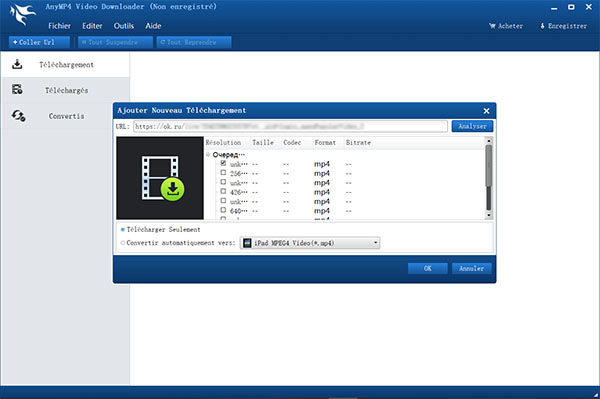Select Convertir automatiquement vers radio option
Screen dimensions: 600x399
point(123,243)
